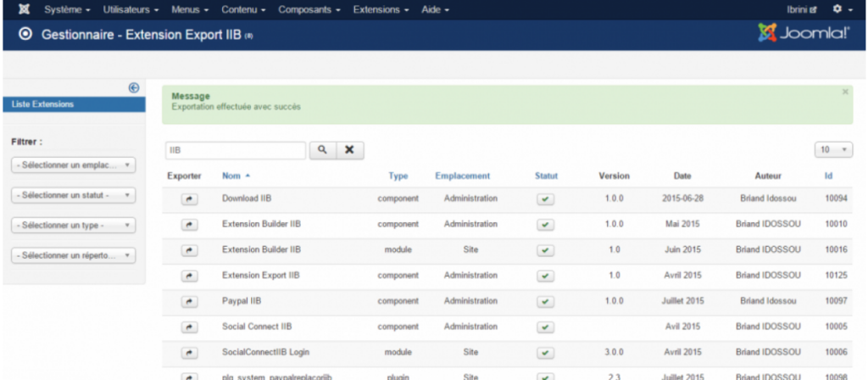Toggle status of Social Connect IIB
The width and height of the screenshot is (868, 380).
pos(545,327)
